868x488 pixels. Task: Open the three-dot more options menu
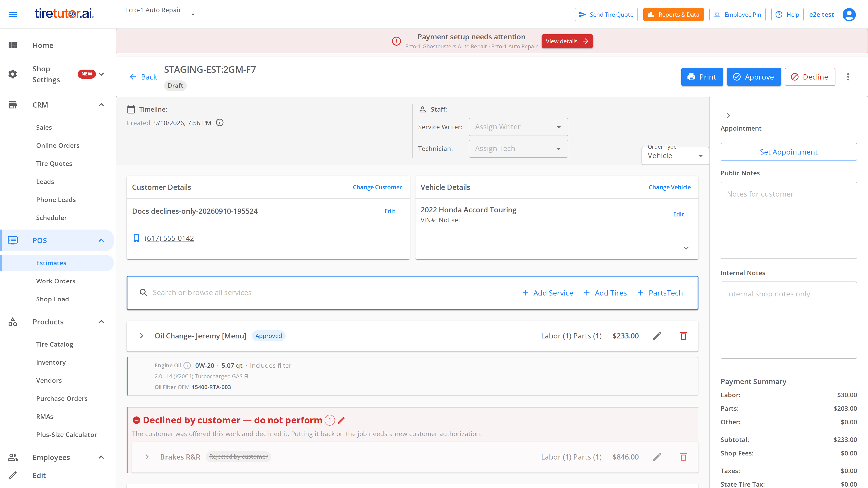[x=848, y=77]
